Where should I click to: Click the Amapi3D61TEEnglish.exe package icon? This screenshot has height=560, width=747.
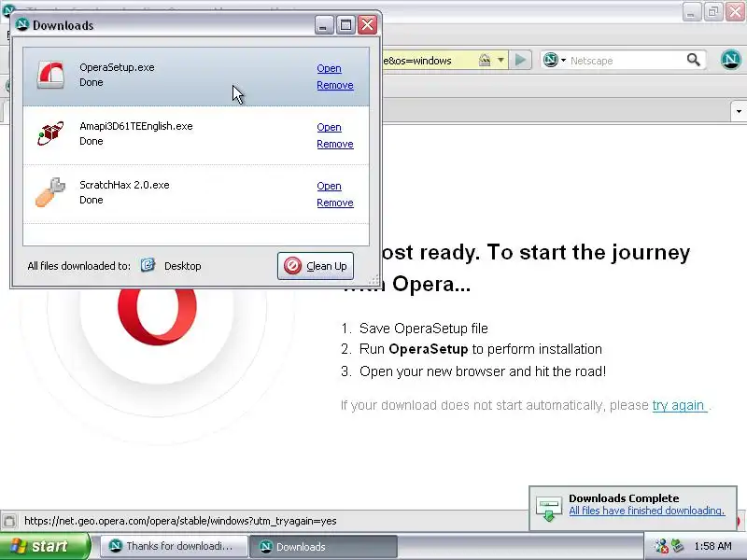coord(50,133)
